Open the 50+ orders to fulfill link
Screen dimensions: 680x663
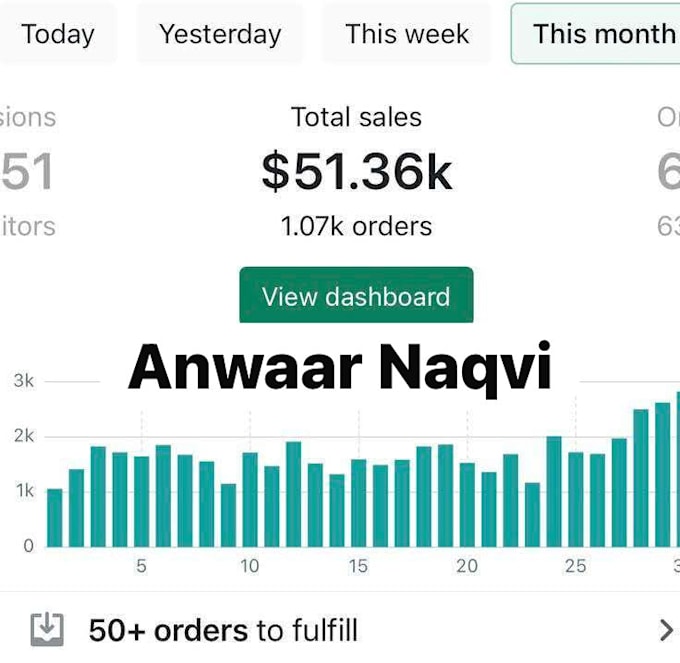tap(223, 630)
